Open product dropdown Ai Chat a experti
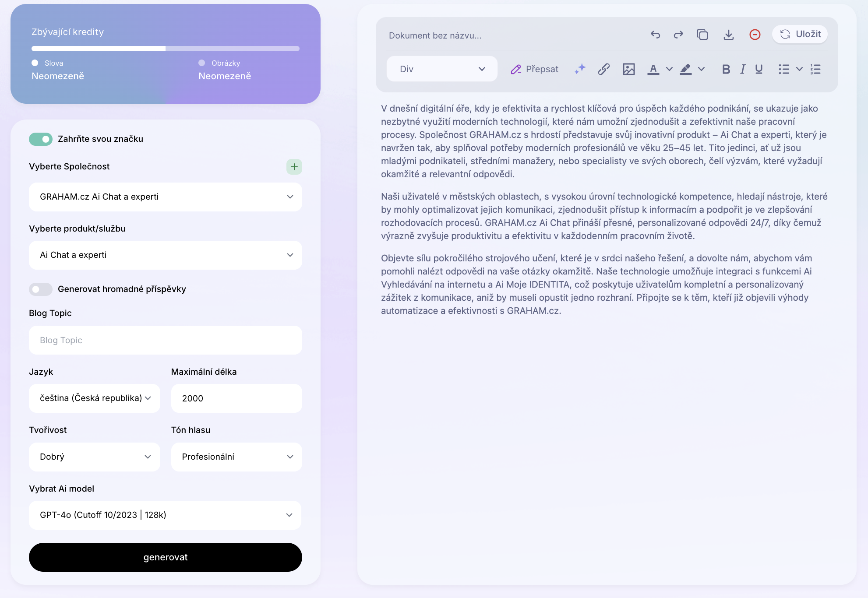Image resolution: width=868 pixels, height=598 pixels. [166, 255]
